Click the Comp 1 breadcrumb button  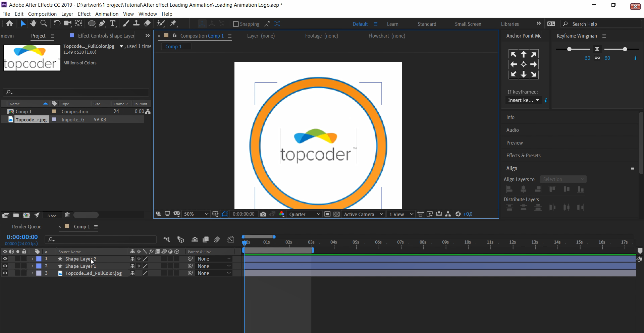point(176,47)
